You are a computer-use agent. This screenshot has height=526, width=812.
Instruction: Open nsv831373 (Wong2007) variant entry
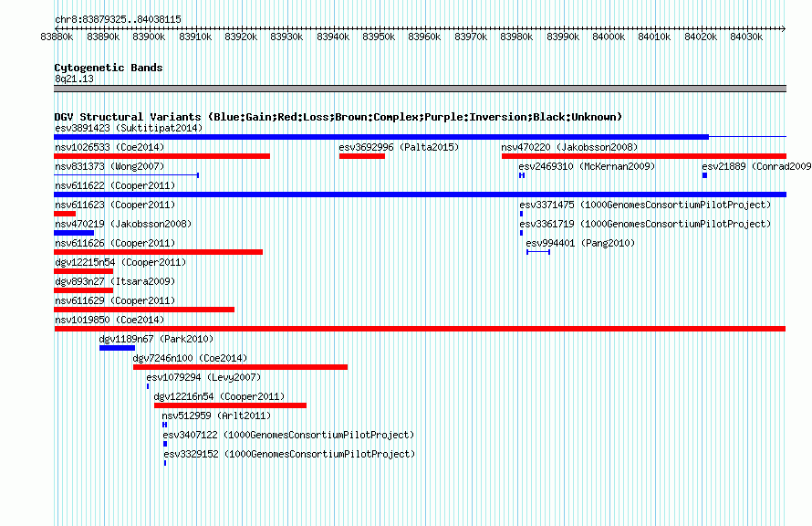tap(109, 166)
